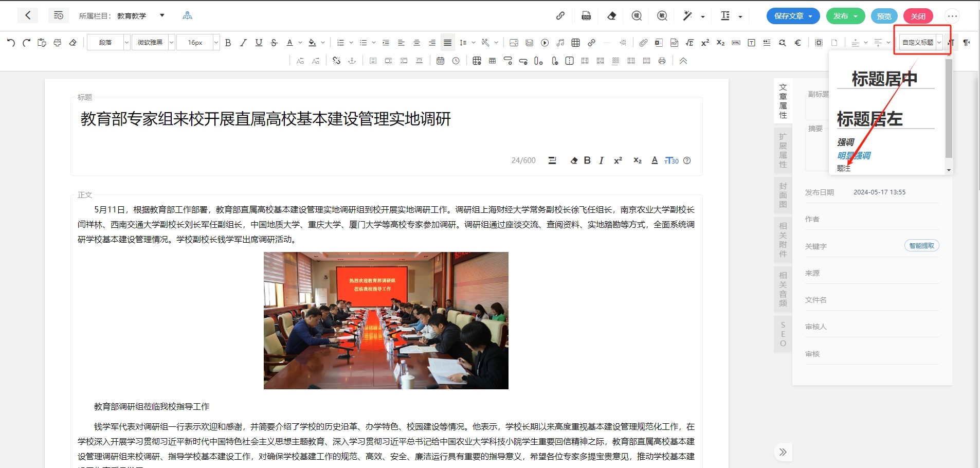Expand the 自定义标题 dropdown
The width and height of the screenshot is (980, 468).
(x=939, y=43)
